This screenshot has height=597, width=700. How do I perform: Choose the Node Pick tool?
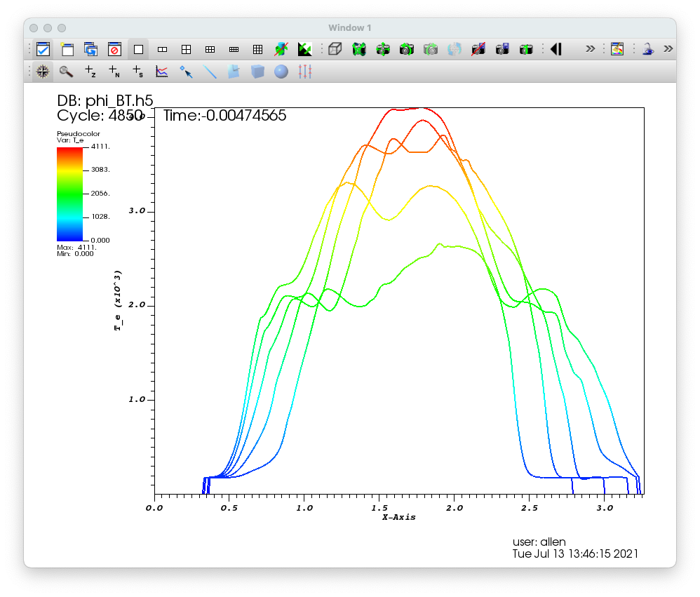[x=114, y=72]
